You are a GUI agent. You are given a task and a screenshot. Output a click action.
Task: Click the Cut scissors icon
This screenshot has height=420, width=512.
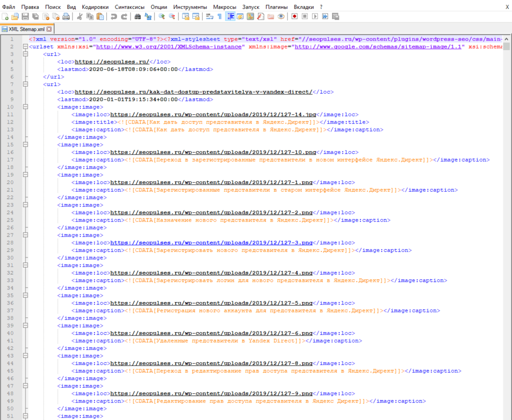[x=79, y=16]
